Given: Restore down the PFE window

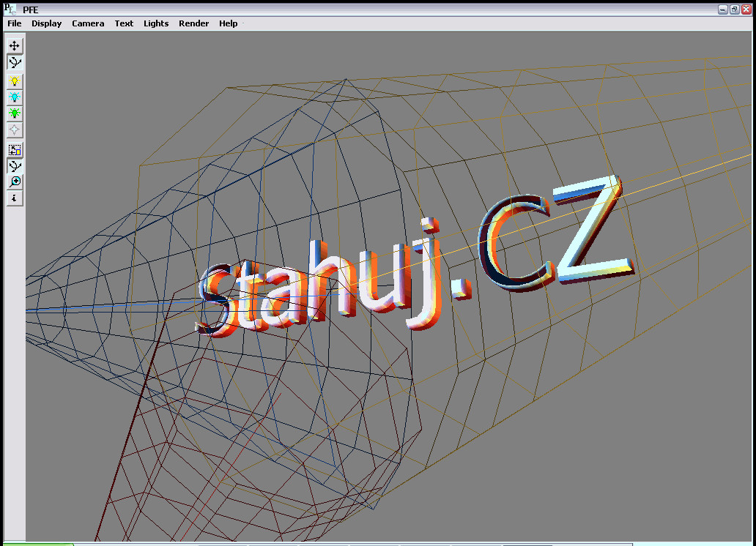Looking at the screenshot, I should point(734,10).
